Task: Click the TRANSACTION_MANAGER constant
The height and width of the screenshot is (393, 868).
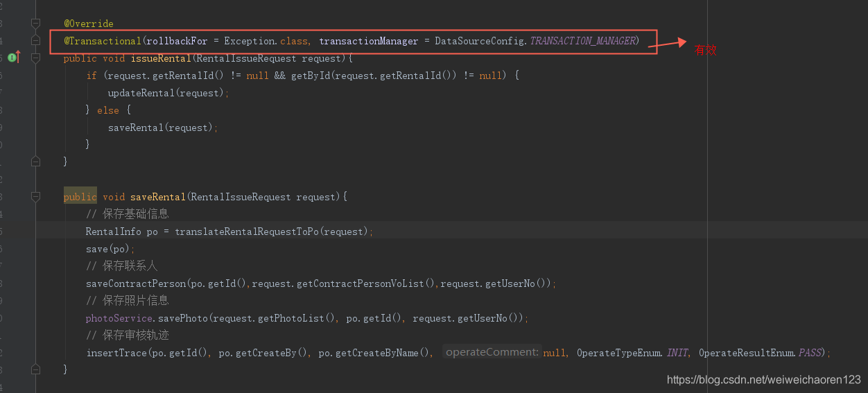Action: click(x=582, y=41)
